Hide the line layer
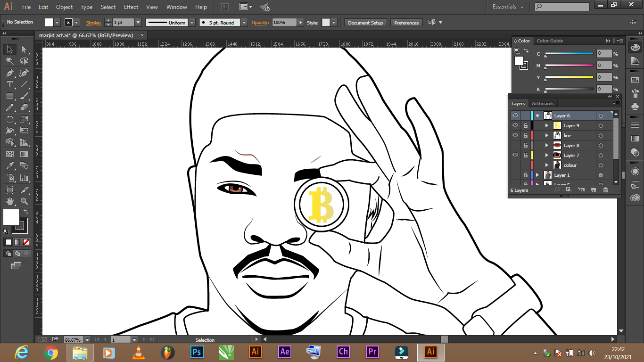This screenshot has height=362, width=644. [x=515, y=135]
